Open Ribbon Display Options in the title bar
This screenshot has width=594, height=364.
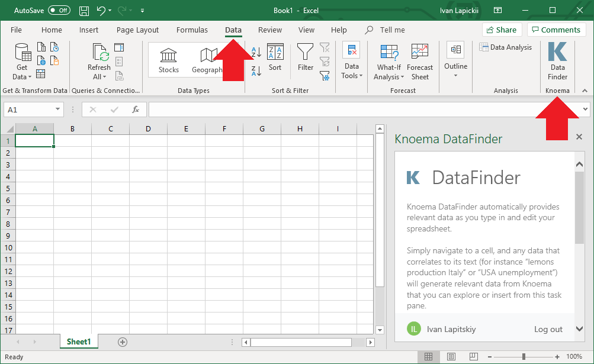498,11
